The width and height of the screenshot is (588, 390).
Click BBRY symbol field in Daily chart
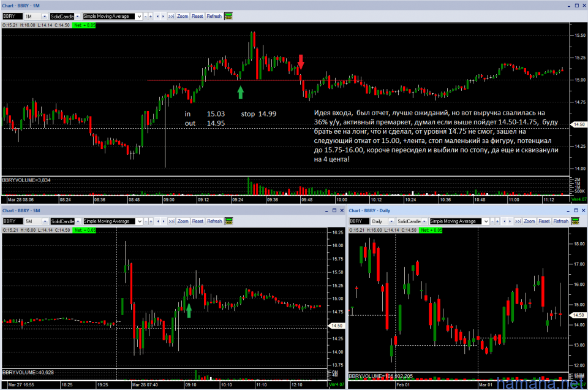coord(360,221)
